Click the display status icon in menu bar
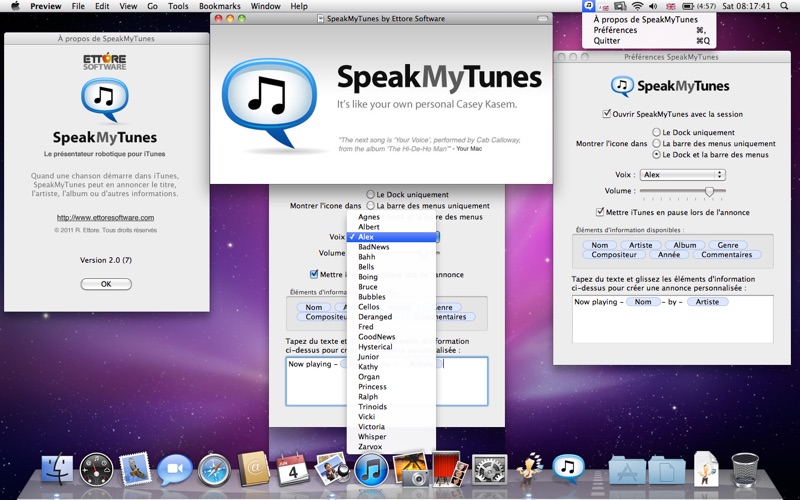 [620, 6]
